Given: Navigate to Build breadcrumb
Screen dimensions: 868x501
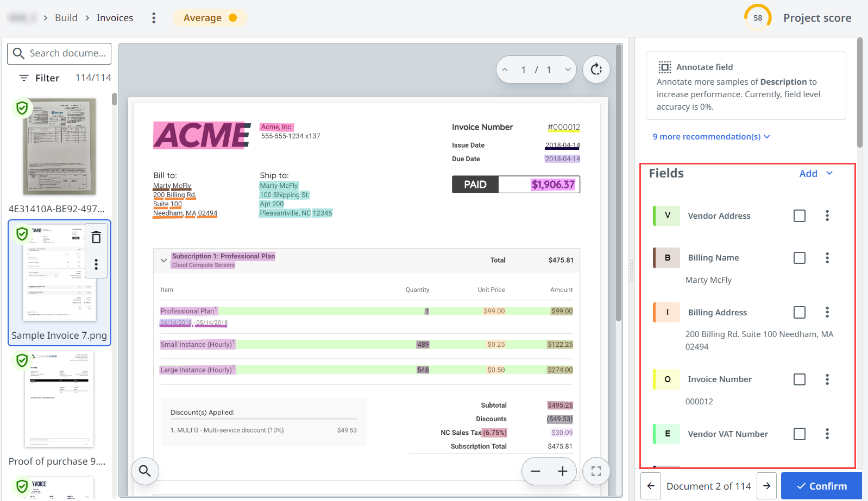Looking at the screenshot, I should [x=66, y=18].
